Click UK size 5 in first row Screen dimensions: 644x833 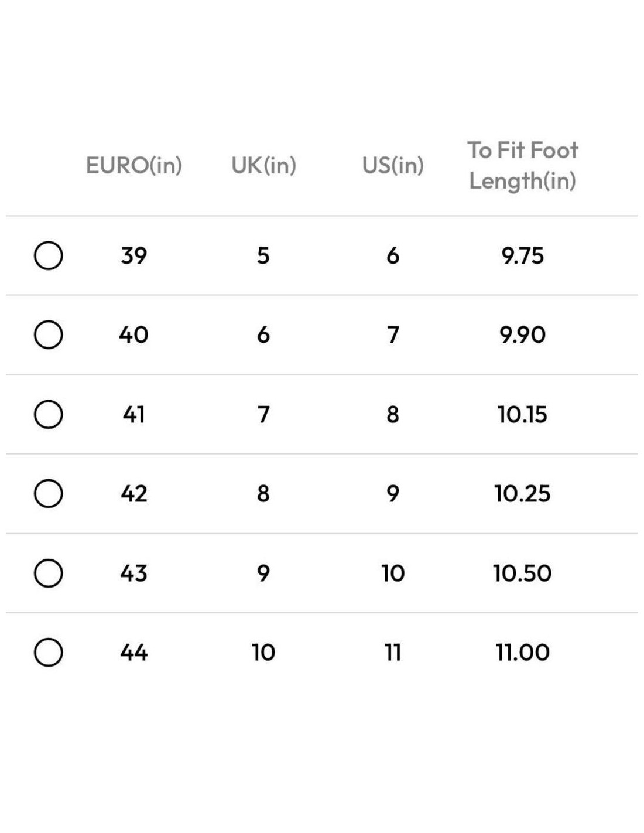click(263, 255)
